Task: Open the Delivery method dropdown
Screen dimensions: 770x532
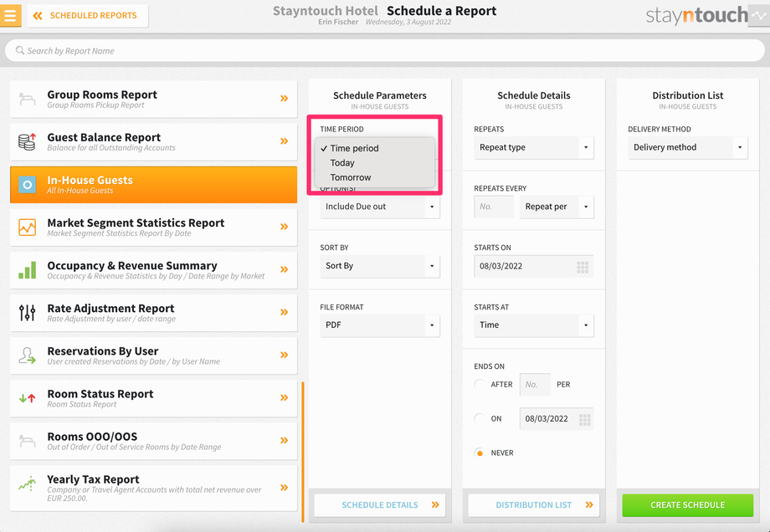Action: tap(687, 148)
